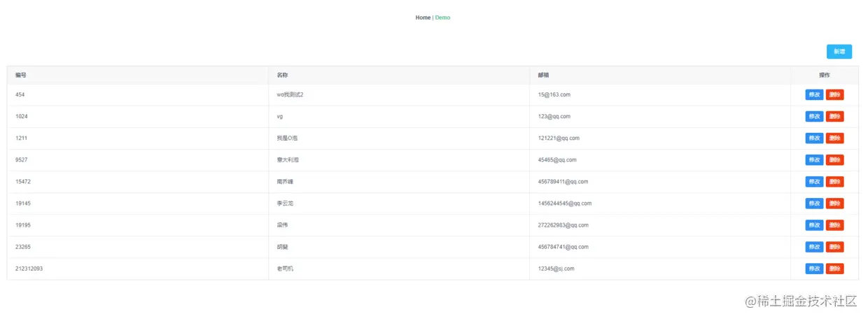The width and height of the screenshot is (868, 319).
Task: Delete the 23265 row
Action: coord(834,246)
